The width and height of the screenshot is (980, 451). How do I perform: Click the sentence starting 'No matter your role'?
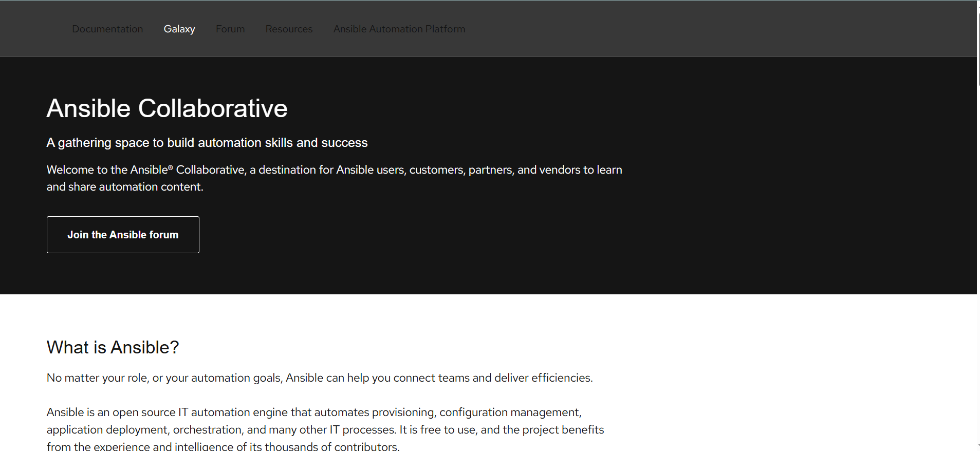pos(320,378)
